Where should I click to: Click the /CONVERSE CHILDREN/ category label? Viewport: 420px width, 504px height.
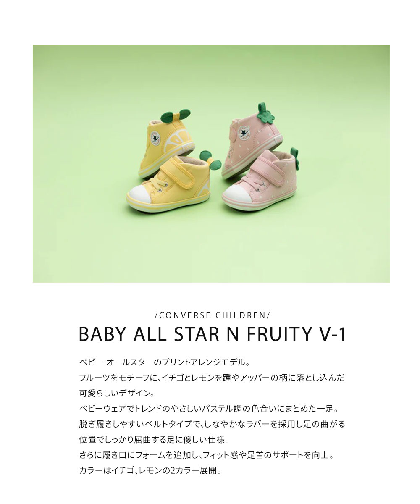point(212,315)
